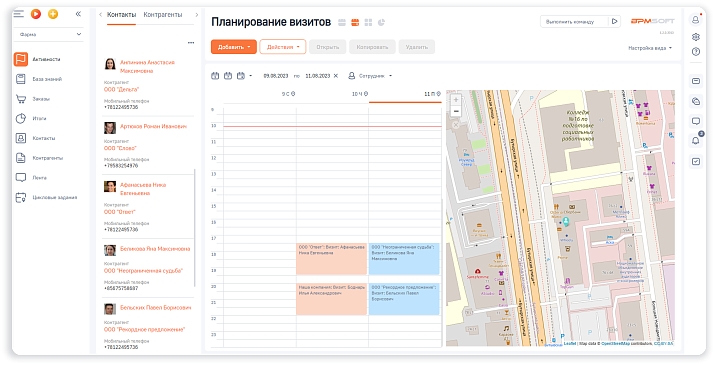
Task: Open Контакты section in sidebar
Action: (44, 138)
